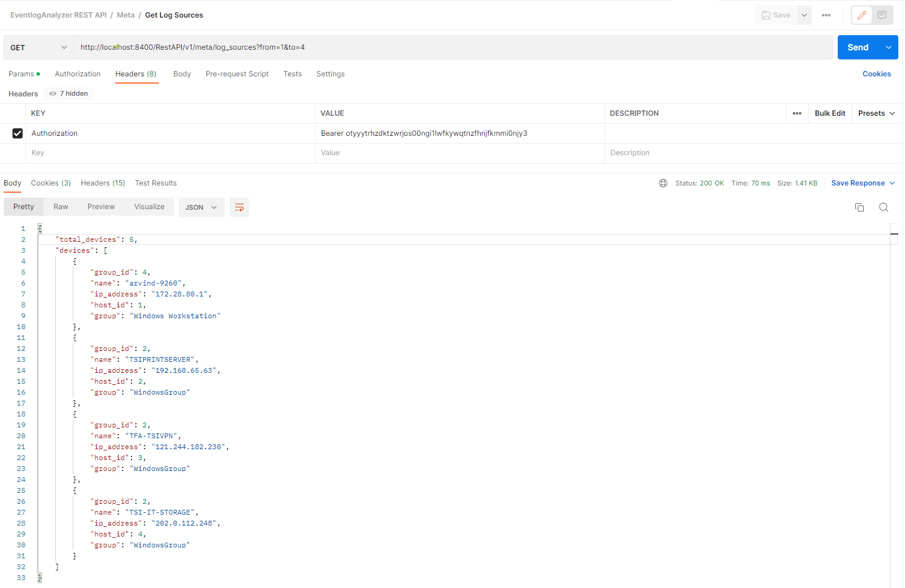Open the GET request method dropdown
The width and height of the screenshot is (905, 588).
[38, 47]
